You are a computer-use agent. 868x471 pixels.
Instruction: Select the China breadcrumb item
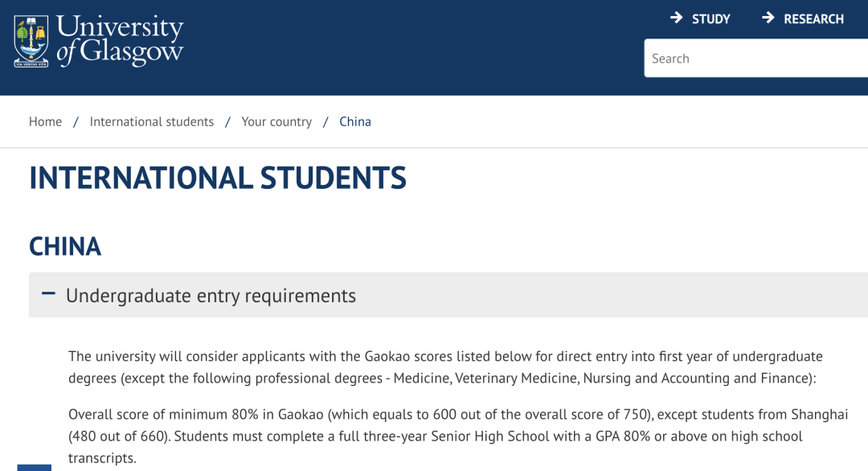355,121
